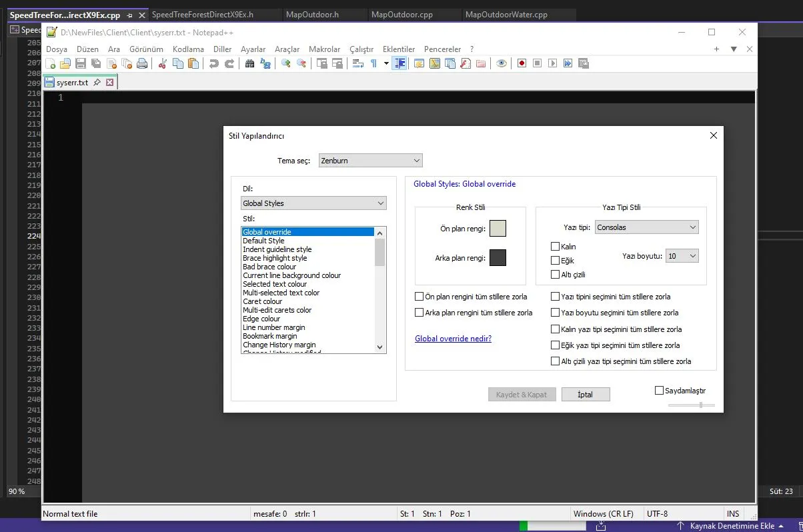
Task: Enable Saydamlaştır transparency
Action: point(660,390)
